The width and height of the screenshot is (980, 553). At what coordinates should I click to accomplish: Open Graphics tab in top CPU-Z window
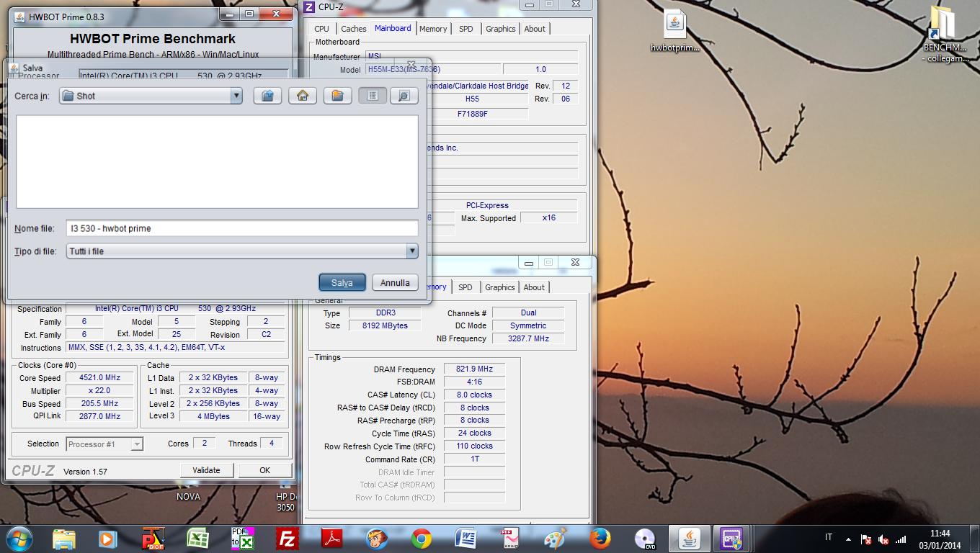(x=500, y=29)
